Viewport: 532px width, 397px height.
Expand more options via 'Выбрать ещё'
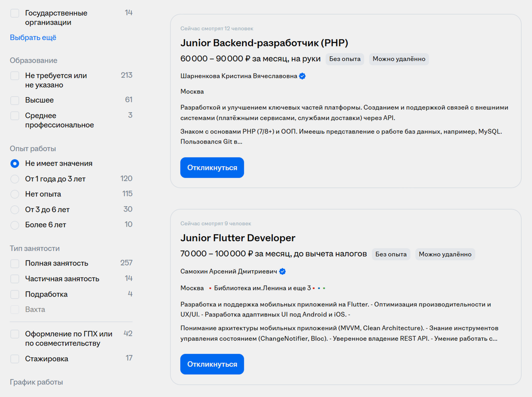33,38
